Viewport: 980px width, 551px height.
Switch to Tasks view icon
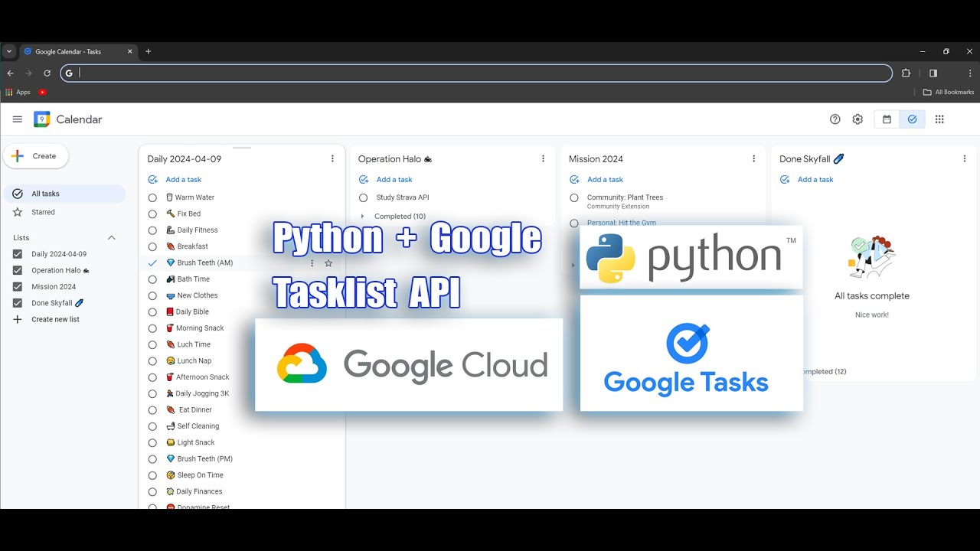[912, 119]
